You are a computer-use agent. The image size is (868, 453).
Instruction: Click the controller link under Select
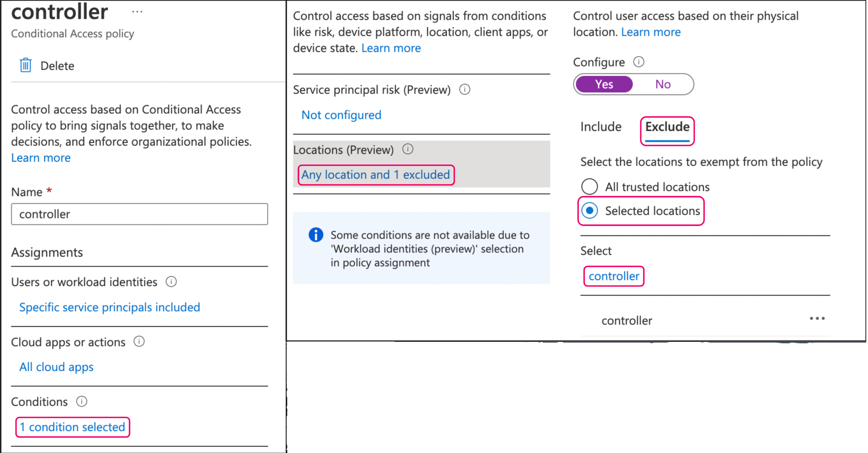(614, 276)
